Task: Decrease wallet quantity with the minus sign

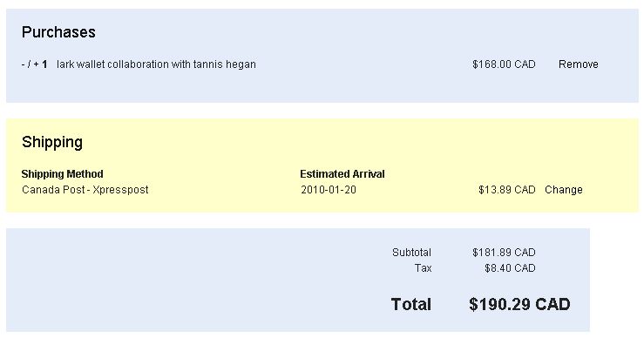Action: click(x=24, y=64)
